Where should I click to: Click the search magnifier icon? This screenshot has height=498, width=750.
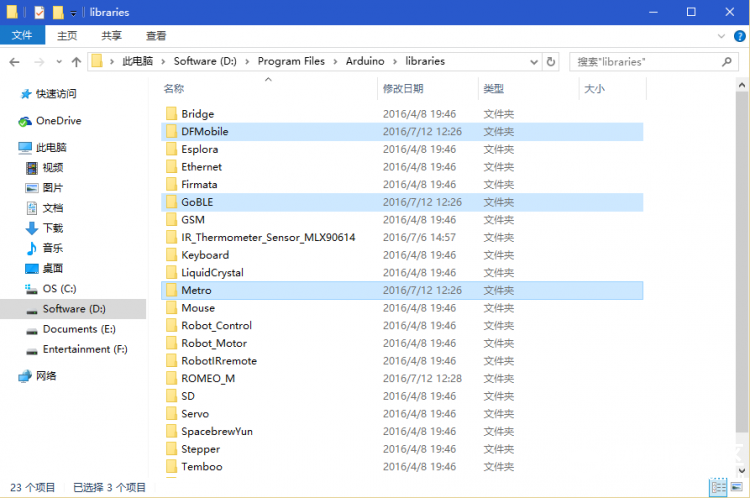[x=727, y=62]
